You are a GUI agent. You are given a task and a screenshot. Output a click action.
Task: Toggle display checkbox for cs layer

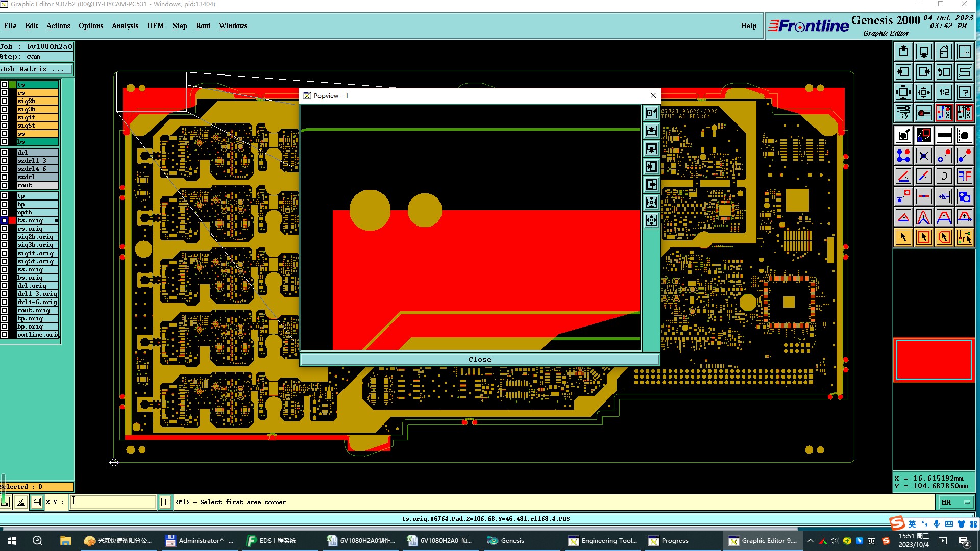tap(4, 93)
